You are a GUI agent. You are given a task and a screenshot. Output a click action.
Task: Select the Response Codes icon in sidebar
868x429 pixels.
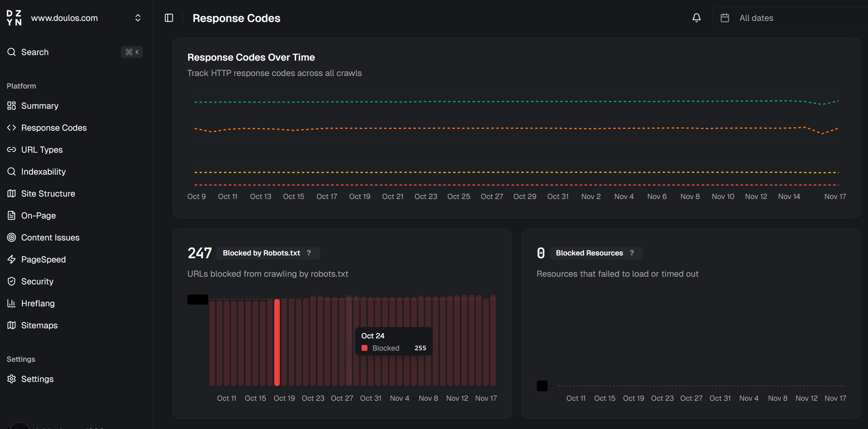coord(11,128)
